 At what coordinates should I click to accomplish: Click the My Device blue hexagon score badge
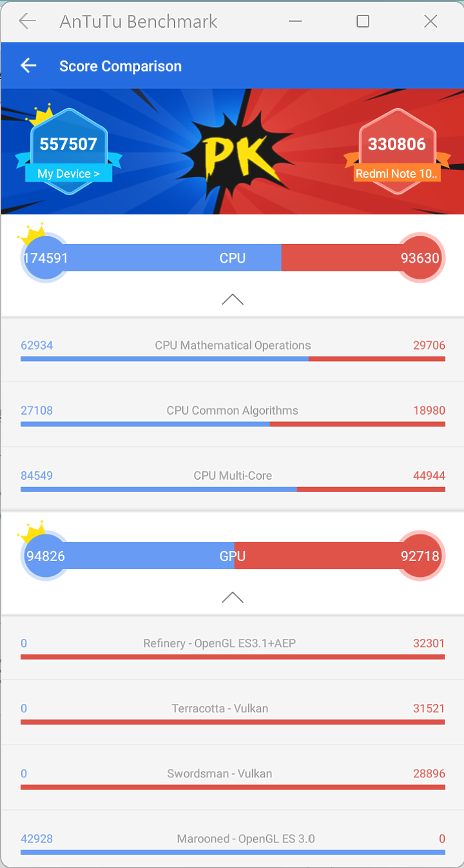coord(68,151)
